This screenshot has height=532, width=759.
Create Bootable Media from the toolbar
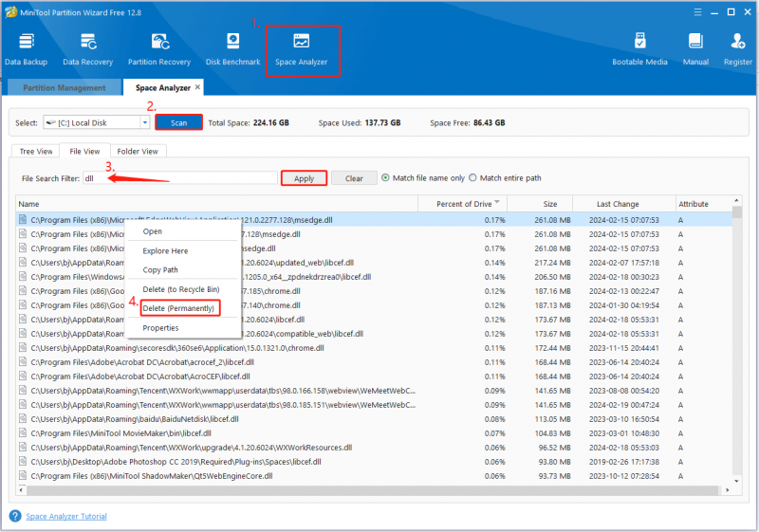(639, 49)
